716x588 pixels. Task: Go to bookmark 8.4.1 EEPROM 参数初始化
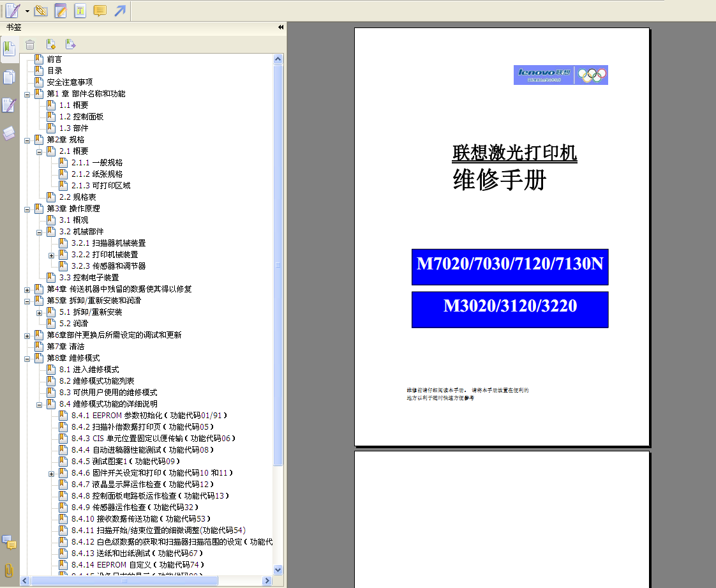149,416
